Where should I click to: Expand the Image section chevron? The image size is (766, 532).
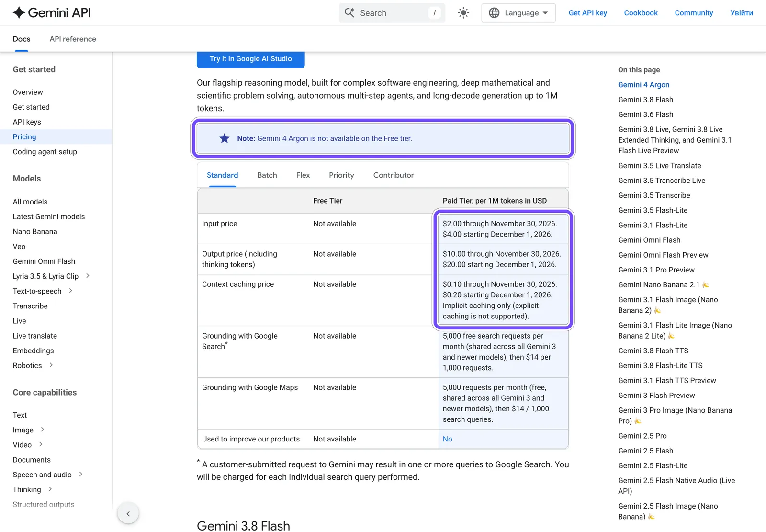pyautogui.click(x=42, y=430)
